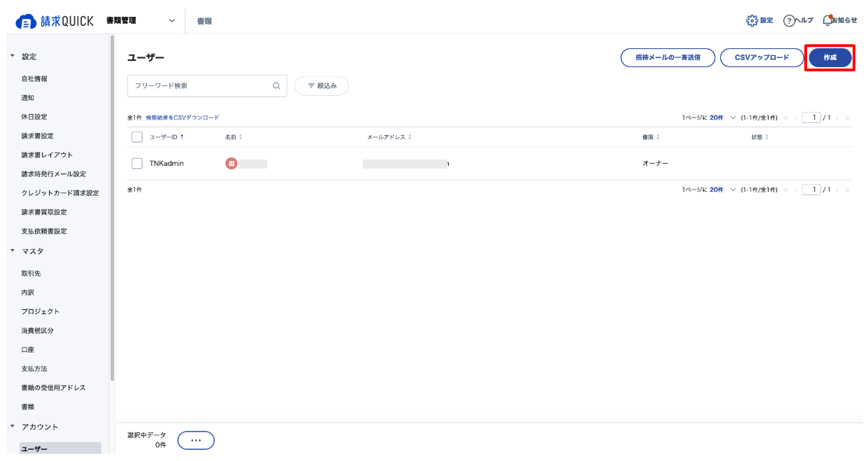Open 支払方法 in sidebar

click(34, 368)
